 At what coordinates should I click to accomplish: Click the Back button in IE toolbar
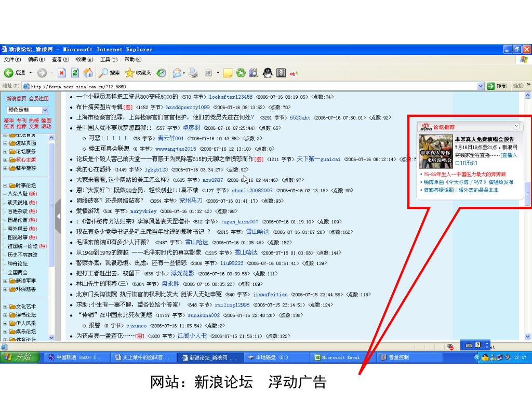(x=15, y=73)
